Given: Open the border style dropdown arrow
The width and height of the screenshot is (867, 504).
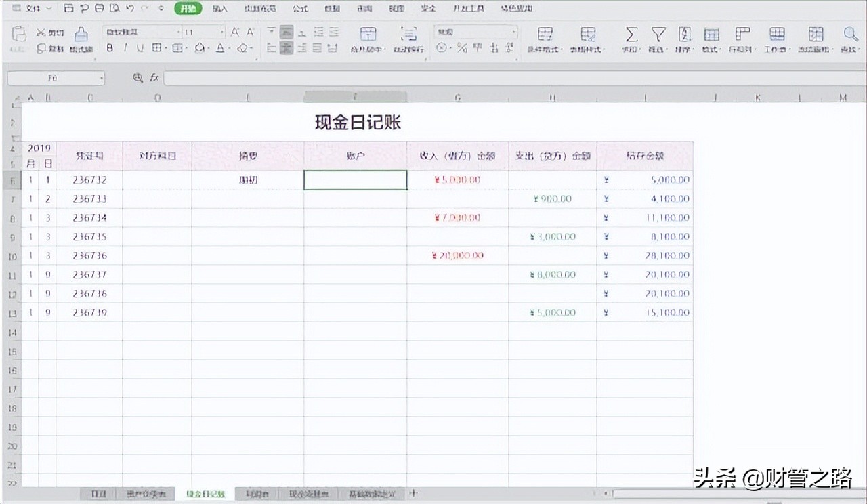Looking at the screenshot, I should point(166,47).
